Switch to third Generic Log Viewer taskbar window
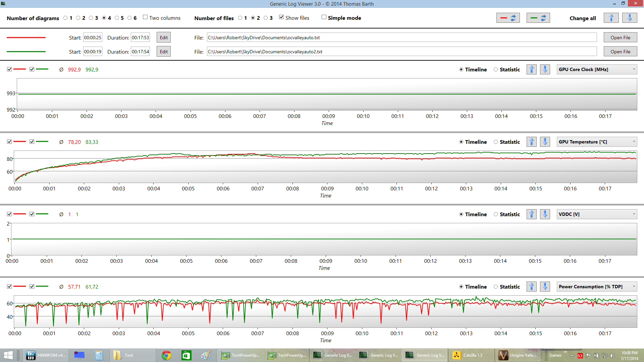644x362 pixels. pos(425,355)
